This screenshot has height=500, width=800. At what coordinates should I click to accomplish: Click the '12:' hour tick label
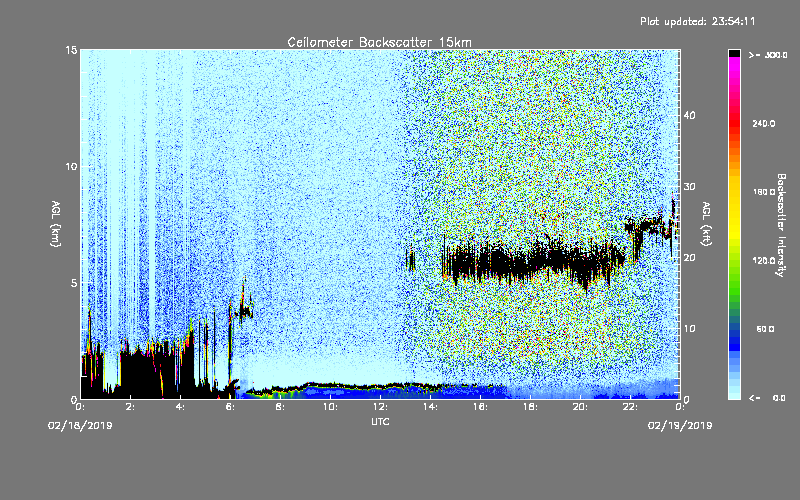click(380, 407)
